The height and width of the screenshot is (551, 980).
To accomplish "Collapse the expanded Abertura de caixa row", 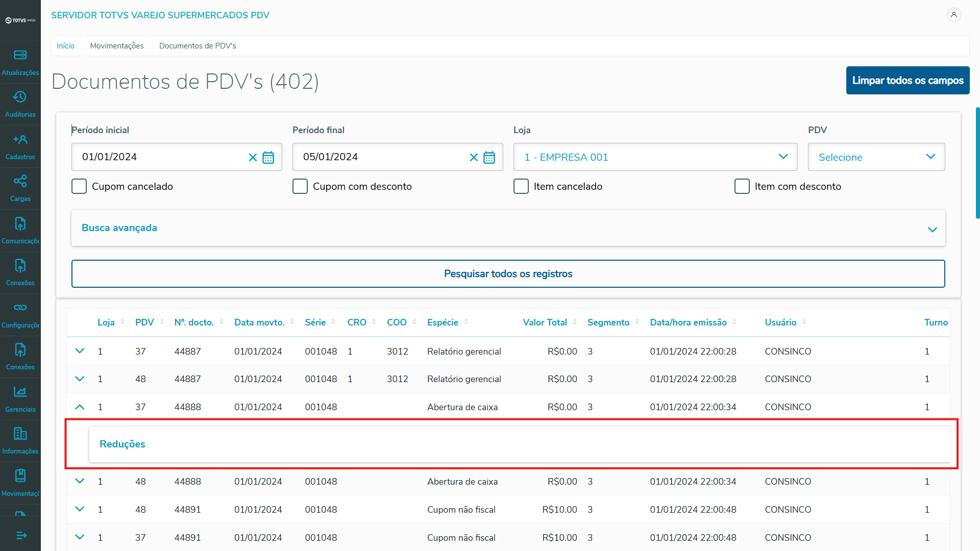I will click(x=80, y=407).
